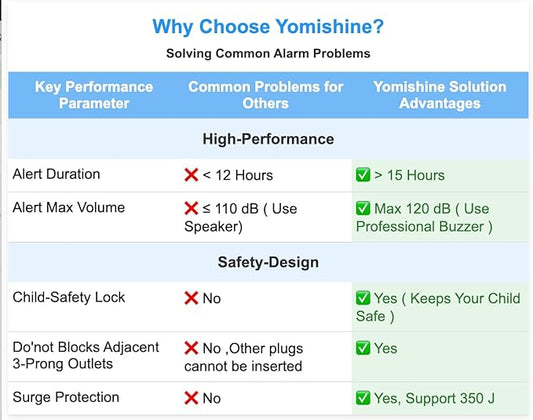Screen dimensions: 533x420
Task: Click the 'Why Choose Yomishine?' heading
Action: click(268, 27)
